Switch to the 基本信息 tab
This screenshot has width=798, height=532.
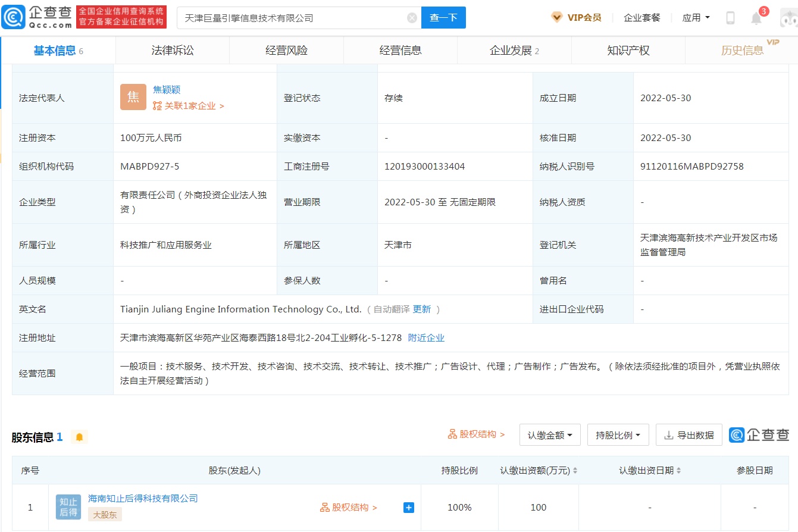tap(58, 51)
